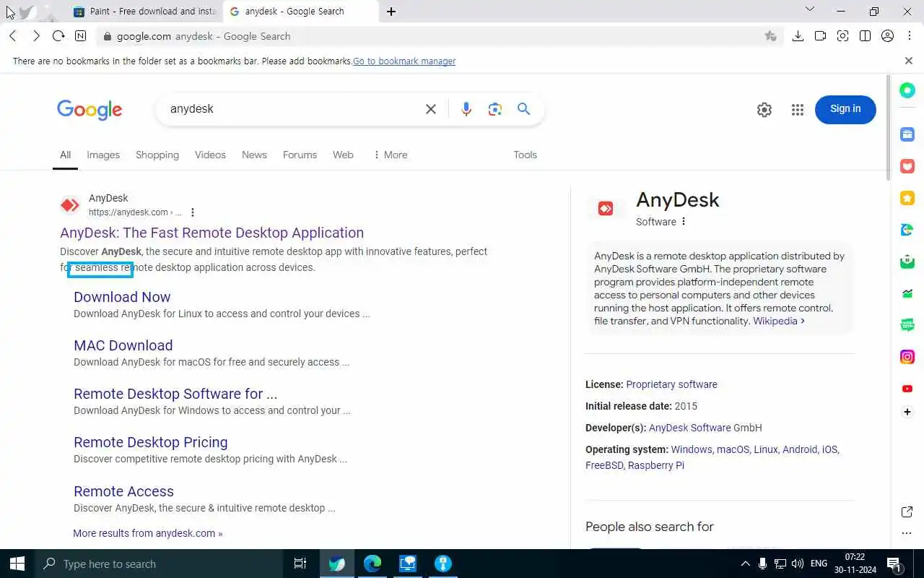Open the Wikipedia link in knowledge panel
The height and width of the screenshot is (578, 924).
(778, 321)
